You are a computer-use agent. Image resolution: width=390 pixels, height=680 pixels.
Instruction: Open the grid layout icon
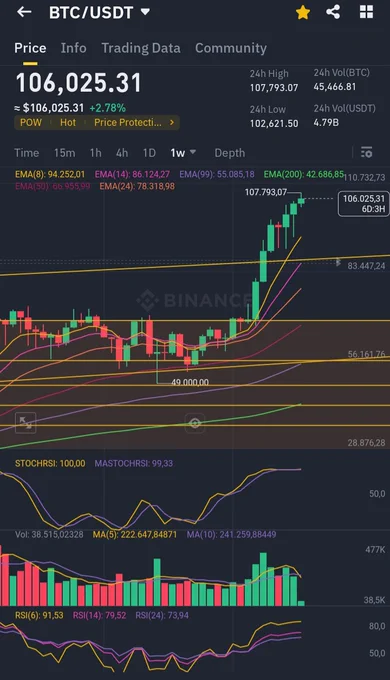coord(367,12)
